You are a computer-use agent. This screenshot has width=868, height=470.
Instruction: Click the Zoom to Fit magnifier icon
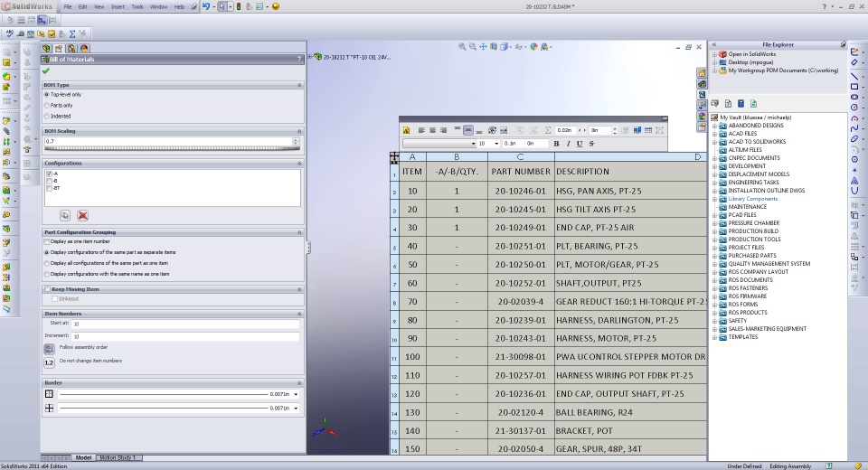tap(462, 47)
